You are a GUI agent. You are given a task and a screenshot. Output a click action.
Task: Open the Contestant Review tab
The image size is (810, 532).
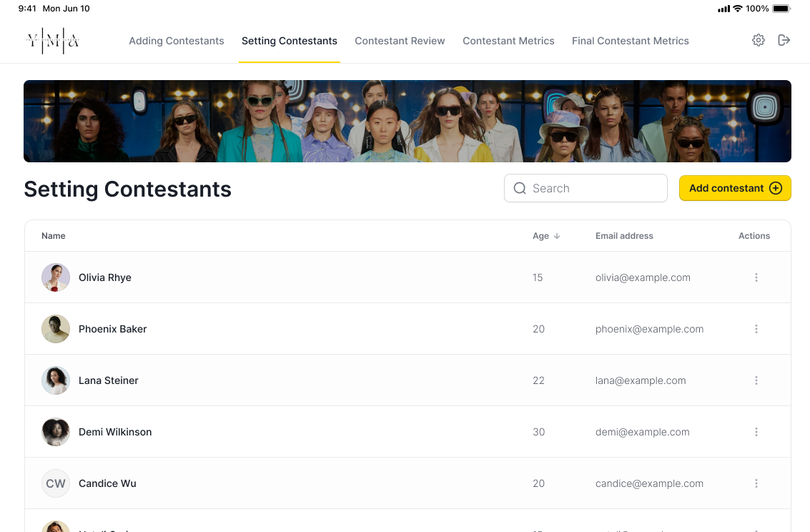400,41
